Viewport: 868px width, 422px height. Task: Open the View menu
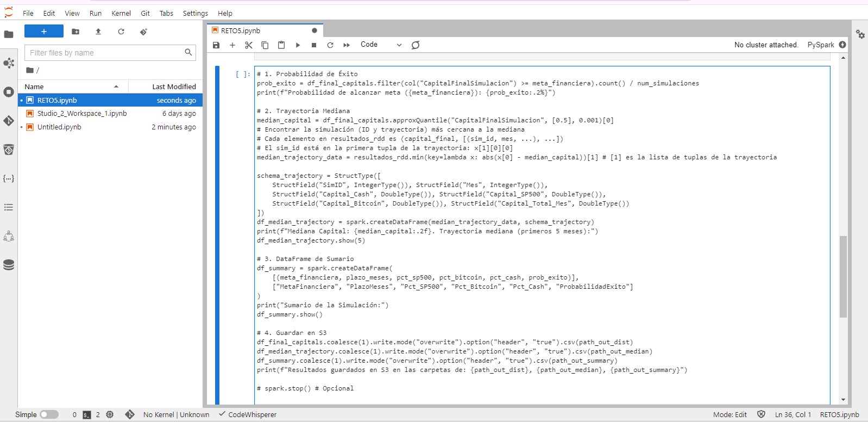click(72, 13)
